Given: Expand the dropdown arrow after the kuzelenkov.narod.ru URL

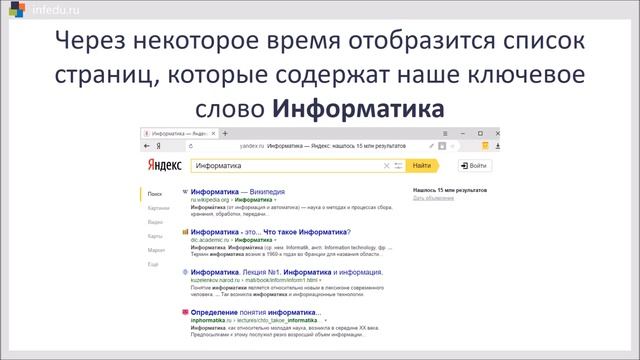Looking at the screenshot, I should [320, 280].
